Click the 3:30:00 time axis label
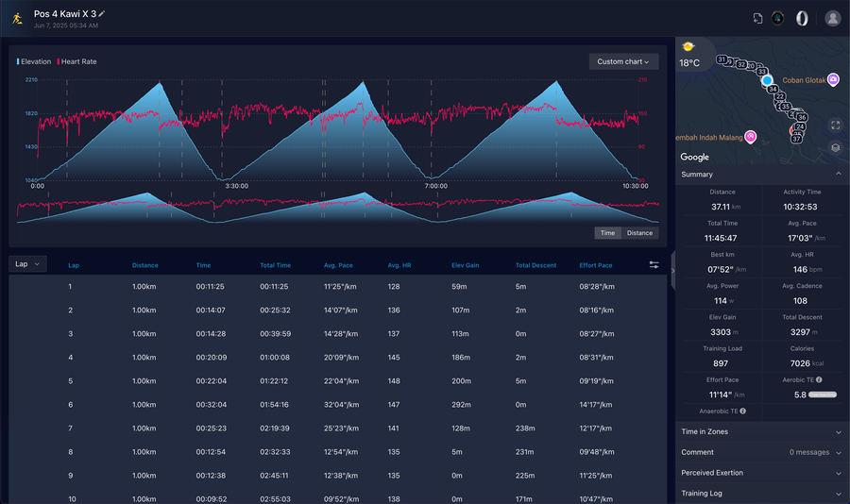 click(x=237, y=186)
